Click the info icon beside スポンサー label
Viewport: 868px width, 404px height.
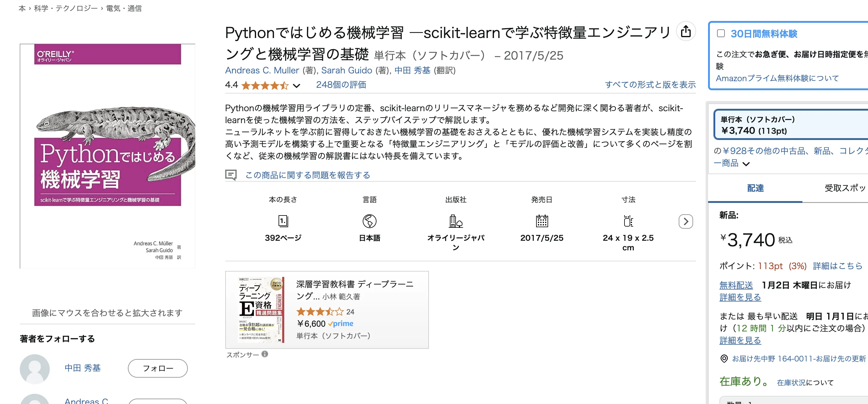[264, 354]
